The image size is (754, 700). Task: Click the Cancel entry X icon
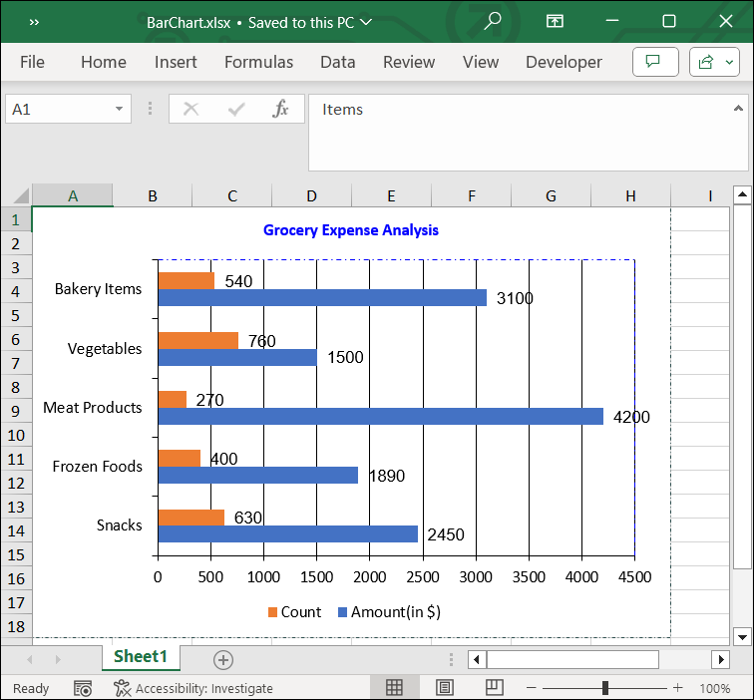coord(190,109)
